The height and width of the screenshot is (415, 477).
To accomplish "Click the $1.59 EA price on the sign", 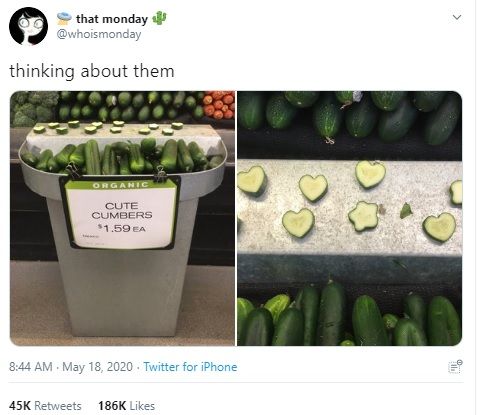I will [x=122, y=228].
